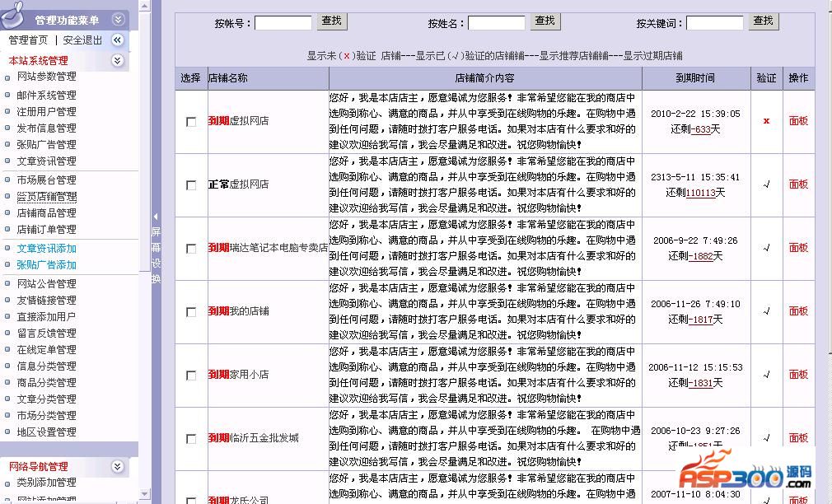Open 面板 for 我的店铺
Screen dimensions: 832x504
tap(798, 311)
